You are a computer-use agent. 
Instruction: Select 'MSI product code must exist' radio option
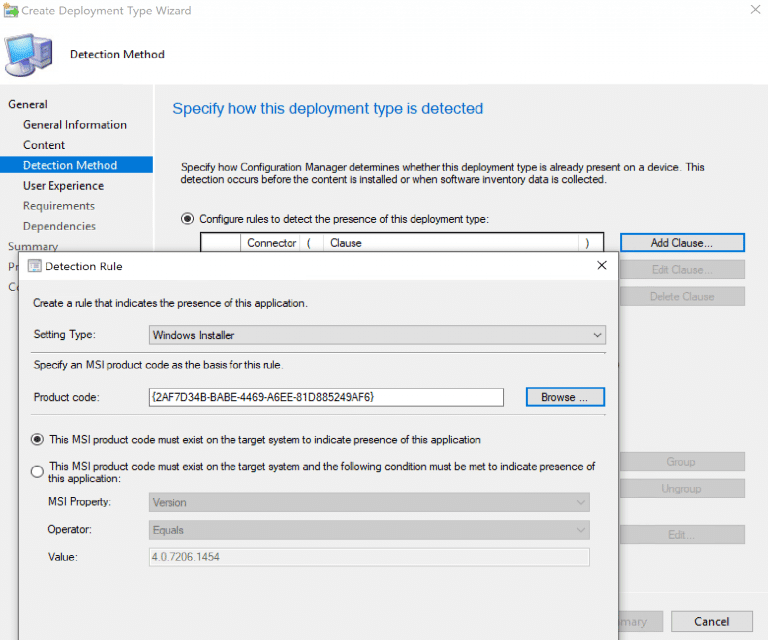pyautogui.click(x=38, y=439)
